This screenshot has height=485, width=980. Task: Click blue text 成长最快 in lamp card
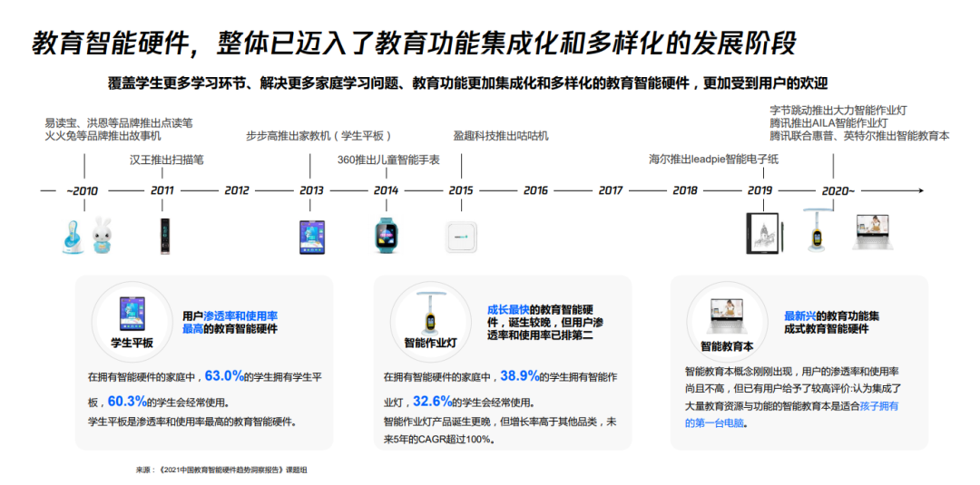[508, 309]
